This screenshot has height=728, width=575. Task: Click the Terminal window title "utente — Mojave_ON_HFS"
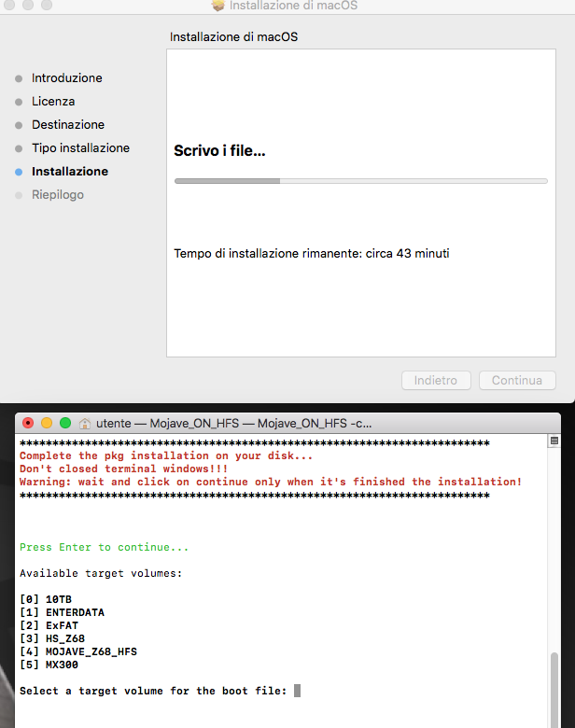pos(233,424)
